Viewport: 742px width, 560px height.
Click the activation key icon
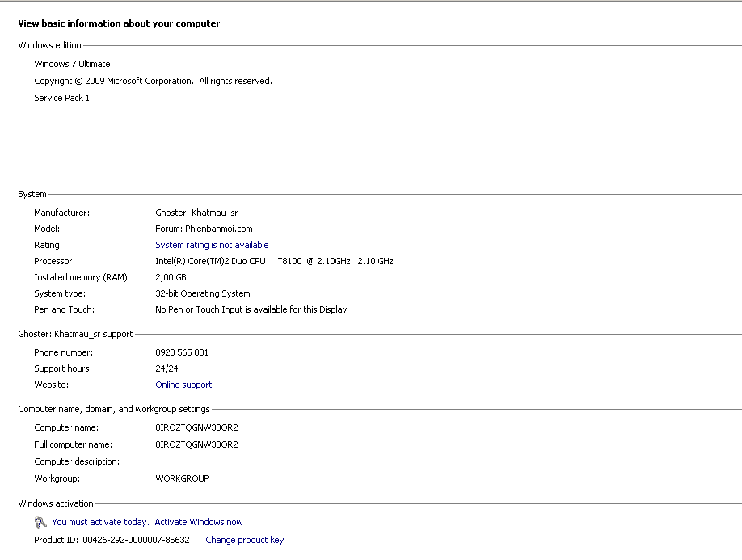click(x=40, y=523)
